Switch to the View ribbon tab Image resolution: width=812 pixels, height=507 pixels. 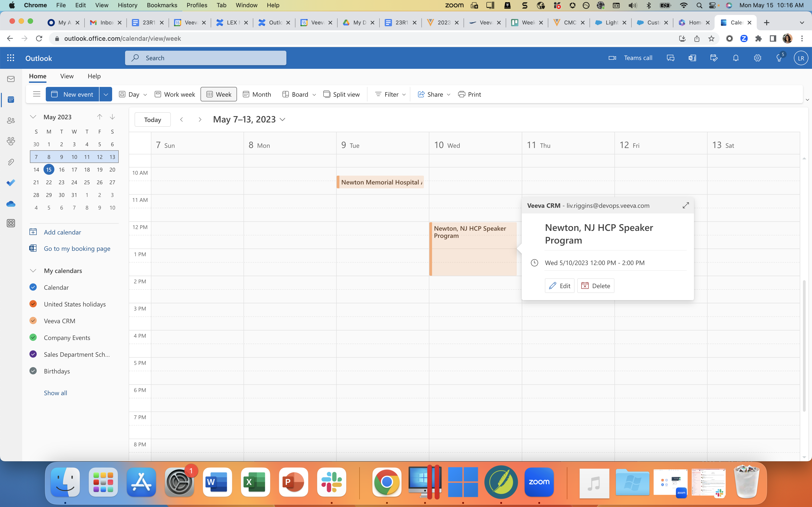tap(67, 76)
